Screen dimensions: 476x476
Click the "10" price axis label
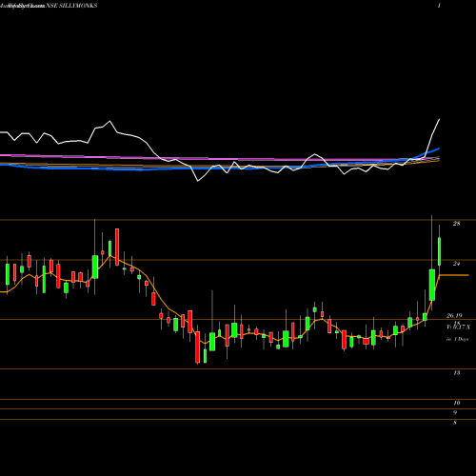tap(456, 403)
